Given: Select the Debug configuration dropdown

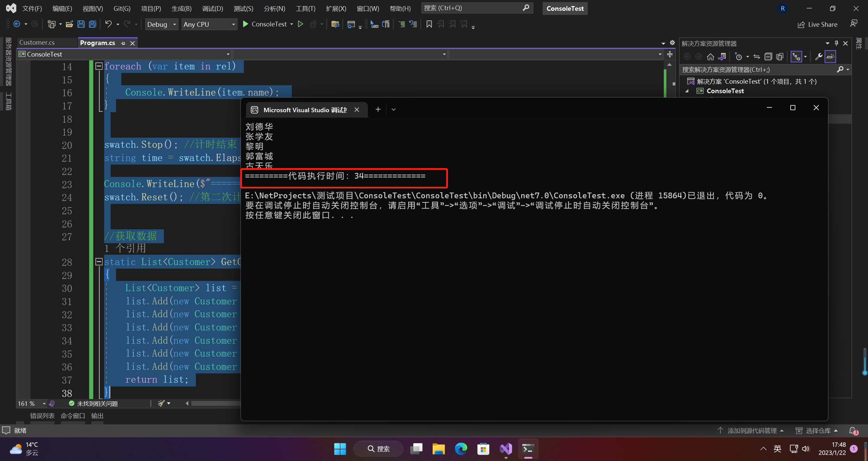Looking at the screenshot, I should pos(161,24).
